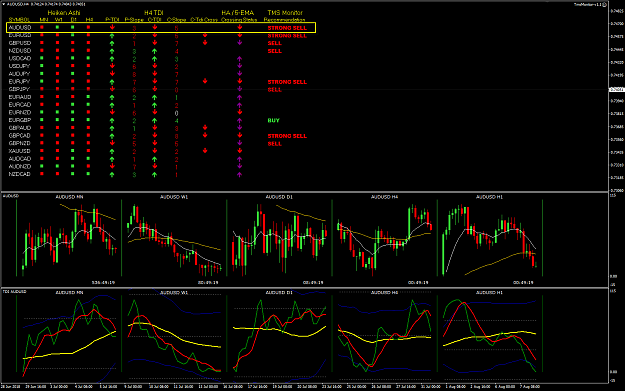Click the SYMBOL column header

19,20
